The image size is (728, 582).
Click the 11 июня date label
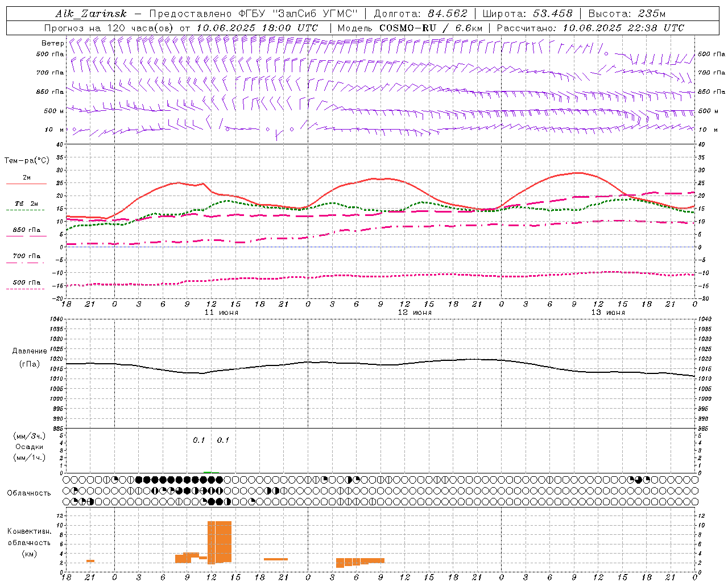[221, 313]
